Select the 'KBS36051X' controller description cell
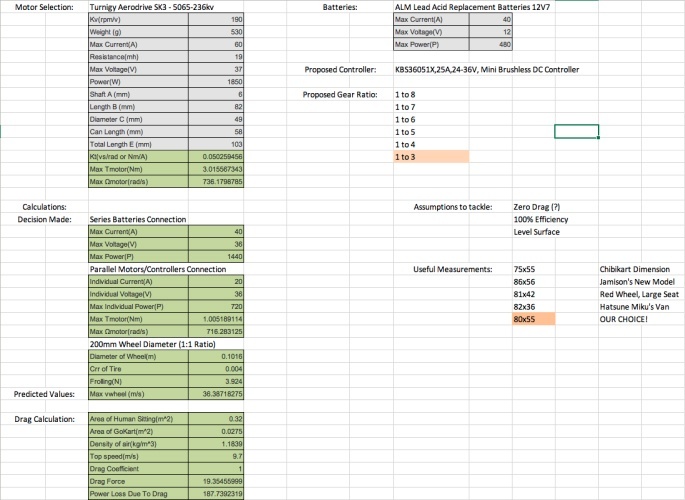Screen dimensions: 685x500 click(x=487, y=69)
